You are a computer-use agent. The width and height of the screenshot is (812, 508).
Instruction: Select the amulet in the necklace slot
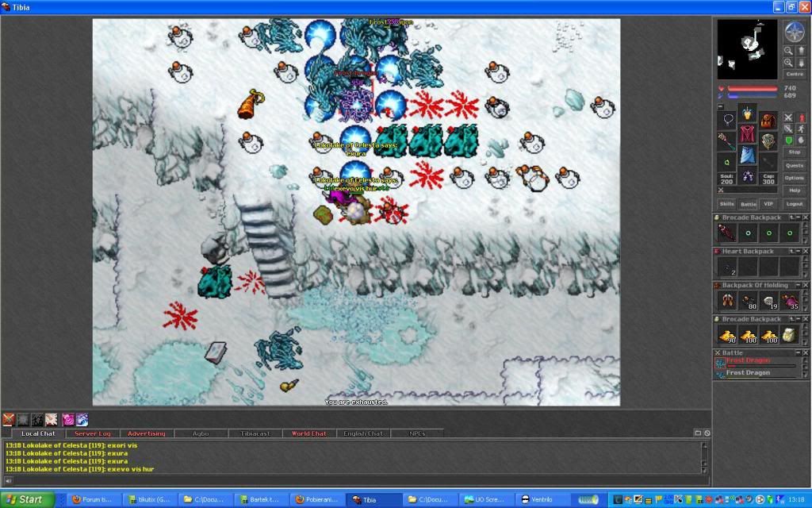click(x=728, y=121)
